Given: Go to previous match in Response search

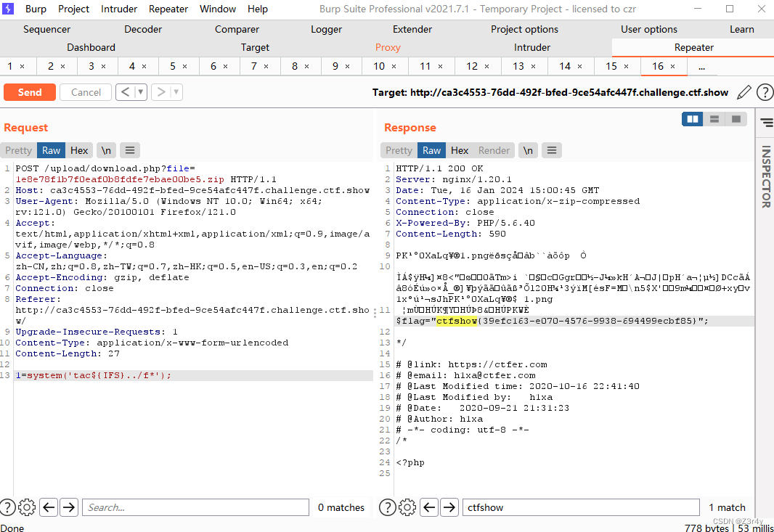Looking at the screenshot, I should coord(429,507).
